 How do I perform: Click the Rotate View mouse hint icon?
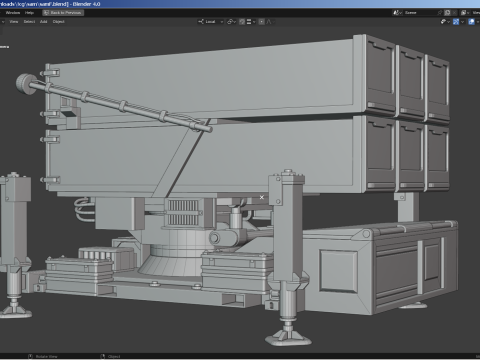click(31, 357)
